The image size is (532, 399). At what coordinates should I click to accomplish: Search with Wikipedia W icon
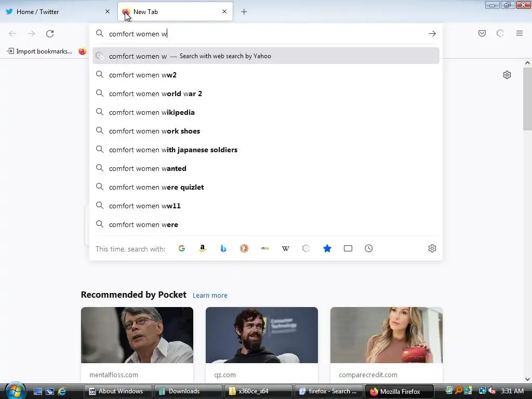(x=286, y=249)
